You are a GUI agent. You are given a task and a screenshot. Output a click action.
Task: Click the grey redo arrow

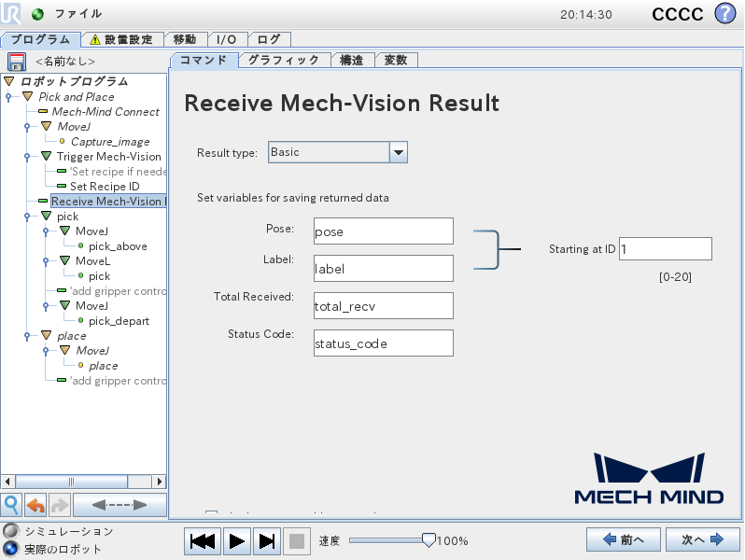(x=60, y=505)
